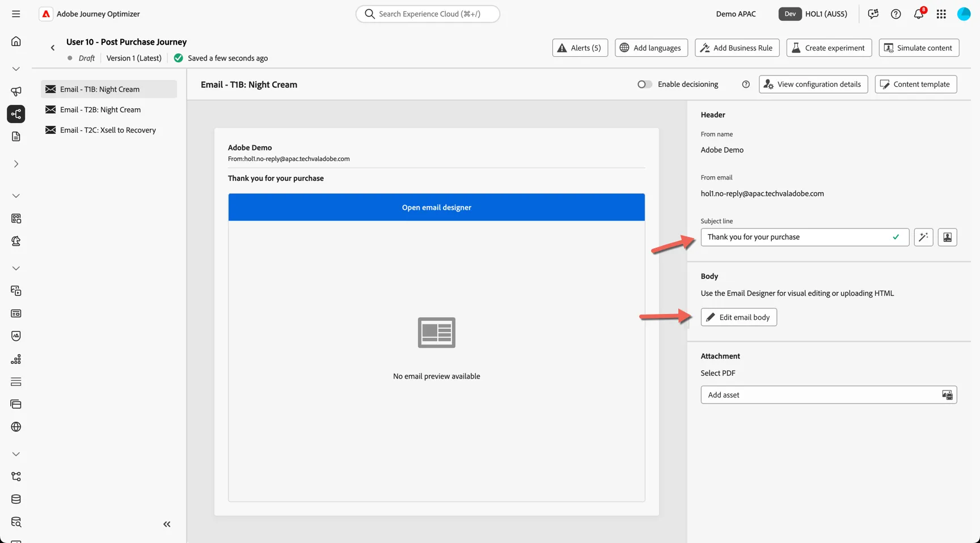
Task: Open subject line personalization editor icon
Action: (947, 237)
